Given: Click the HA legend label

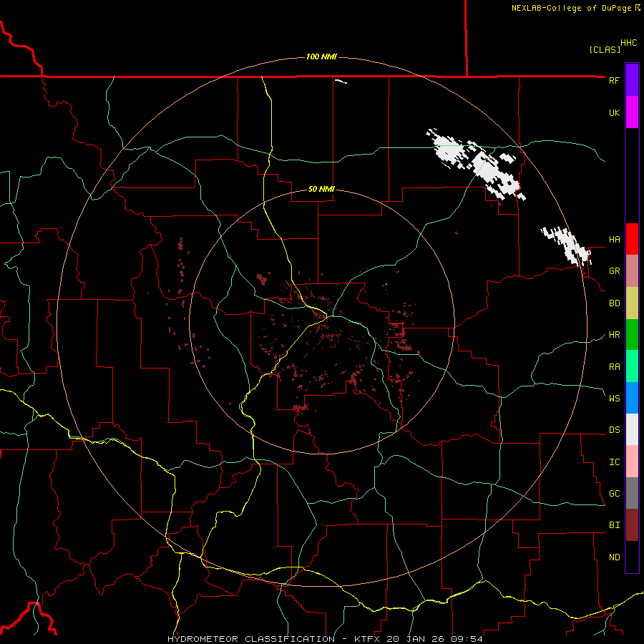Looking at the screenshot, I should [x=614, y=240].
